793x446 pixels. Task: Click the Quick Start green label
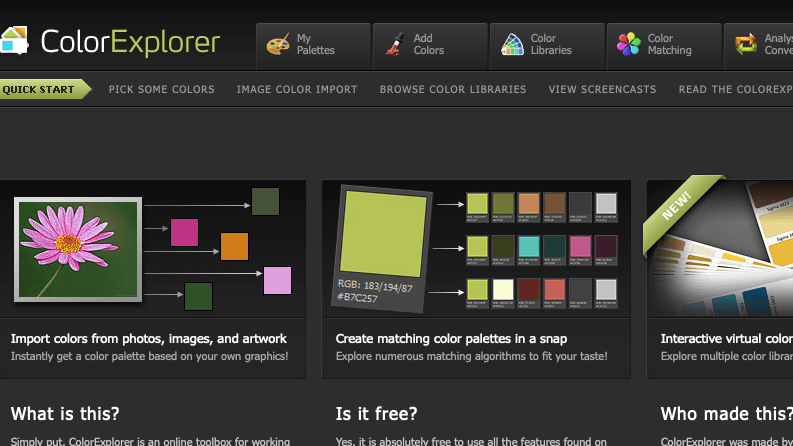pos(45,90)
